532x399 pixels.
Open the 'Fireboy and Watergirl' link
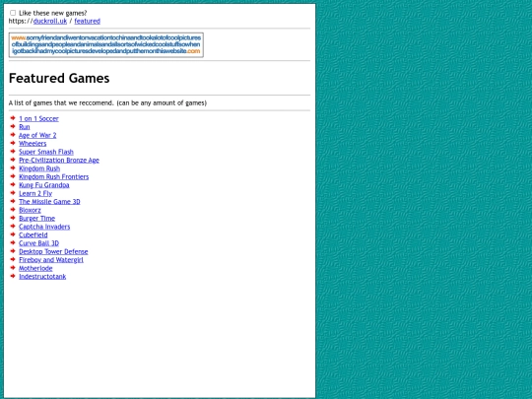[51, 260]
